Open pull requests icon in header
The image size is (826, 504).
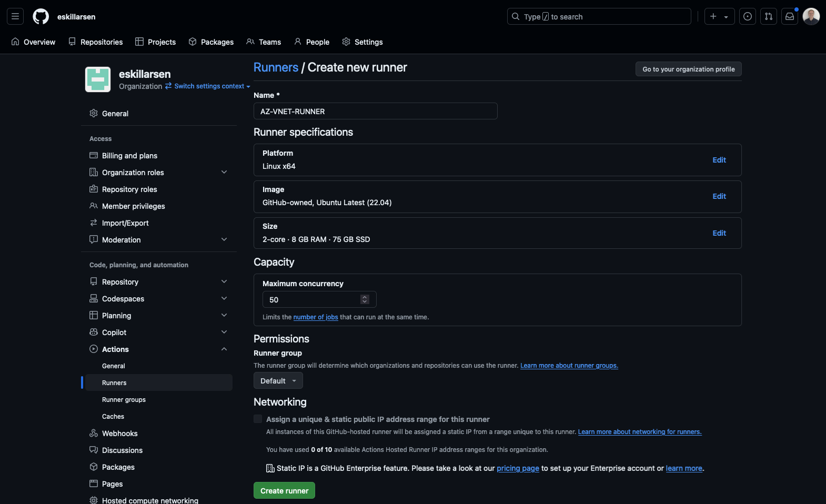769,16
